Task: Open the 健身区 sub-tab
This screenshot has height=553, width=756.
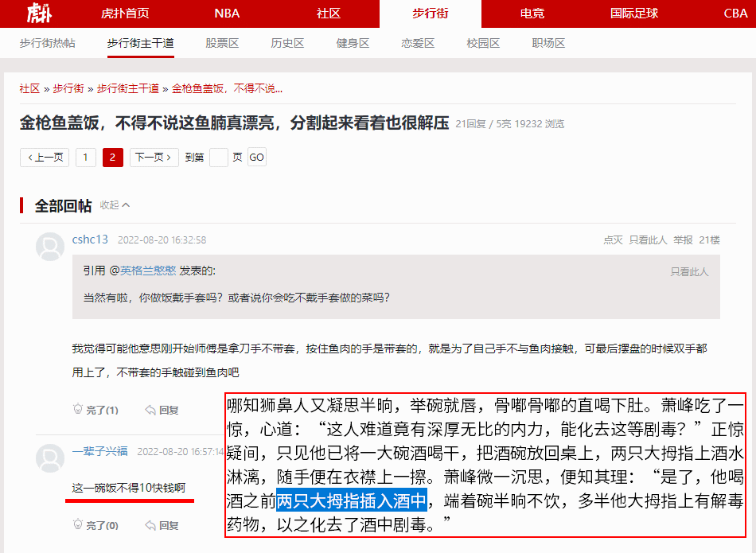Action: (353, 44)
